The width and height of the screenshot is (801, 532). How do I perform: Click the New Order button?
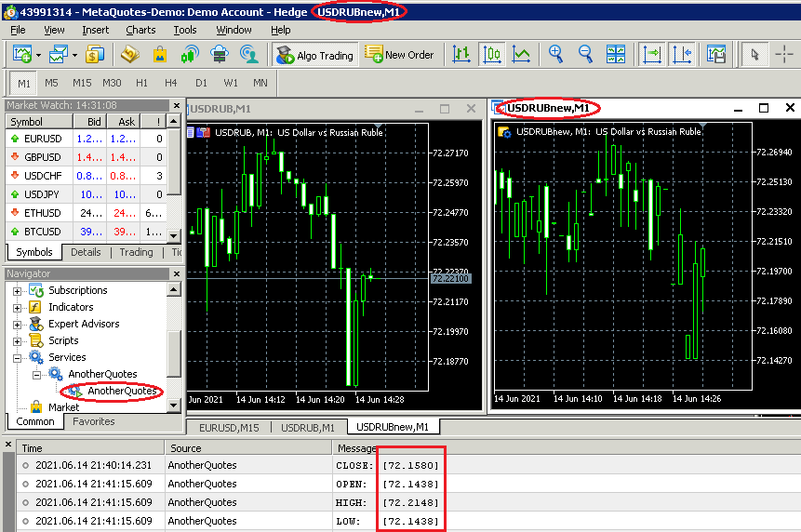(x=399, y=55)
